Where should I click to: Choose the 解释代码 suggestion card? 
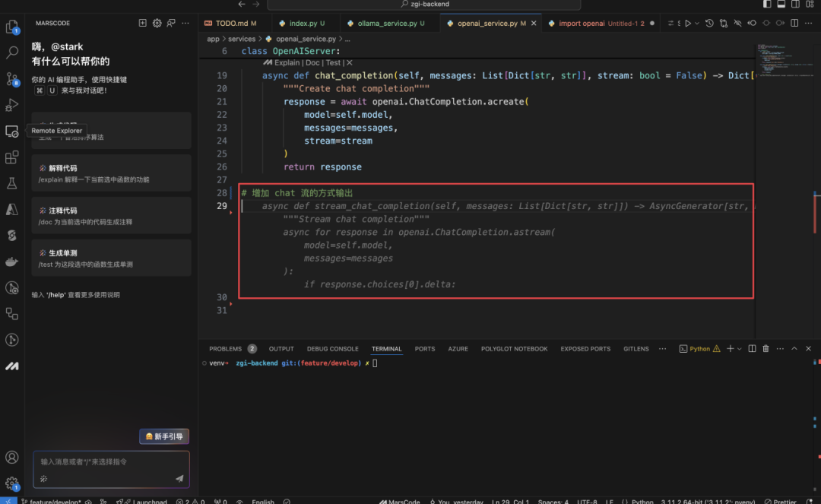[111, 173]
